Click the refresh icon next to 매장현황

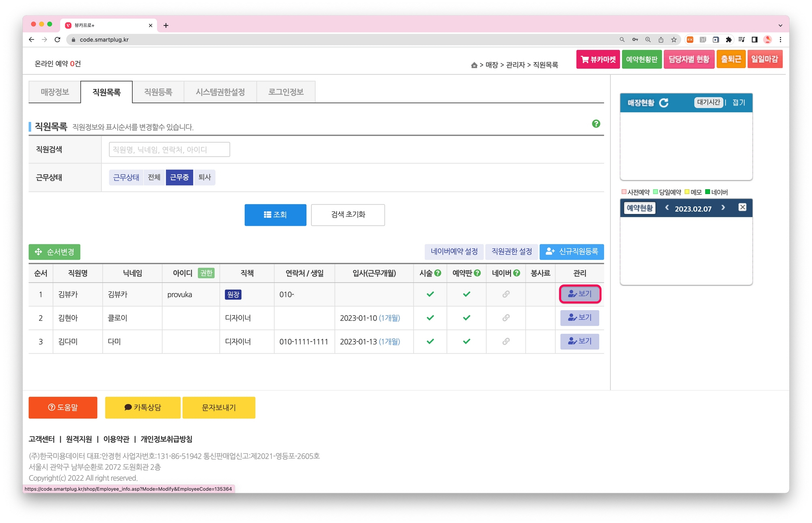pos(664,103)
